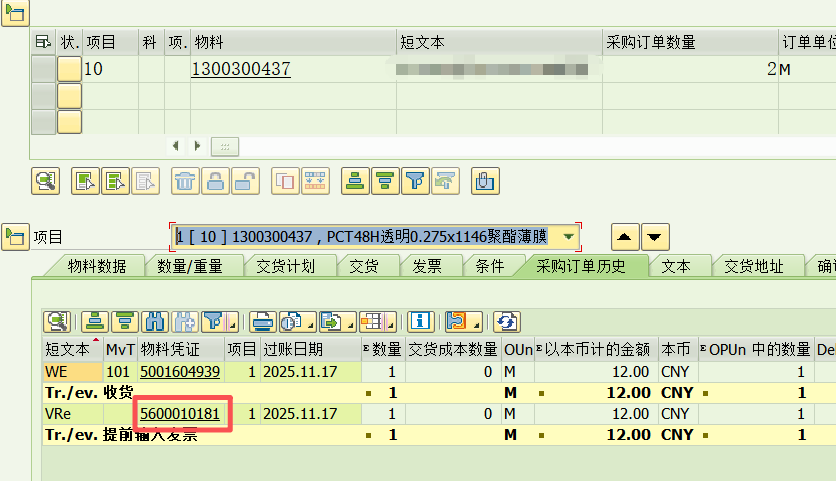Open the views dropdown button in history toolbar
836x481 pixels.
click(x=298, y=322)
